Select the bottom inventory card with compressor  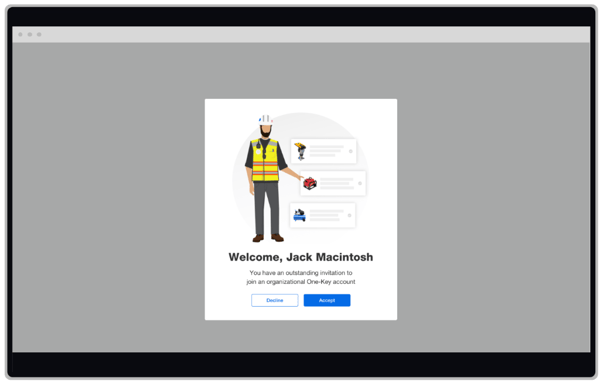323,215
